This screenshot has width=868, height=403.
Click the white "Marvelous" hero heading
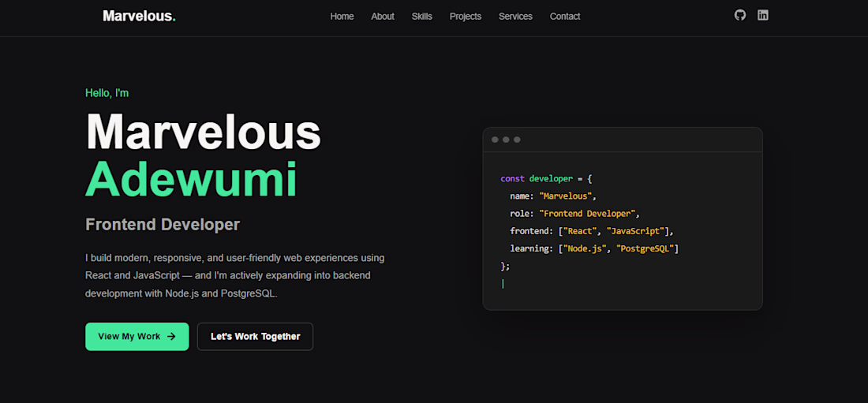204,132
